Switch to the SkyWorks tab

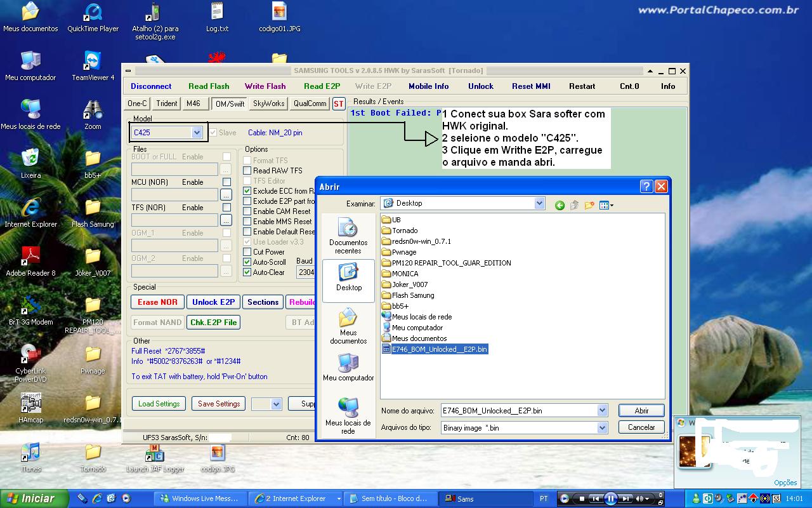[269, 104]
